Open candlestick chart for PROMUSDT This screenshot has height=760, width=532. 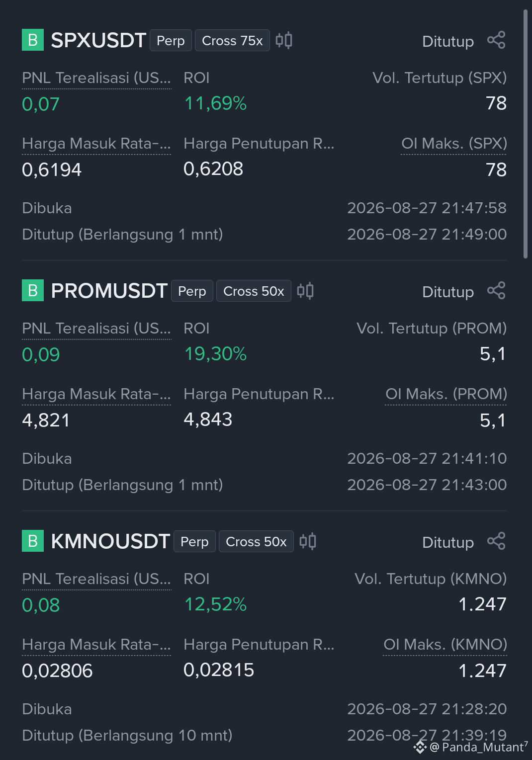[x=305, y=291]
